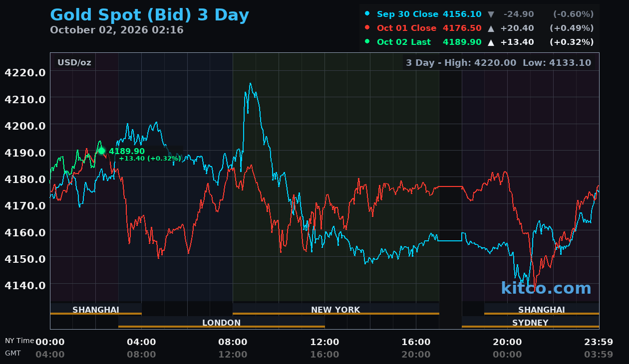The height and width of the screenshot is (364, 629).
Task: Click the NEW YORK session bar
Action: tap(335, 309)
